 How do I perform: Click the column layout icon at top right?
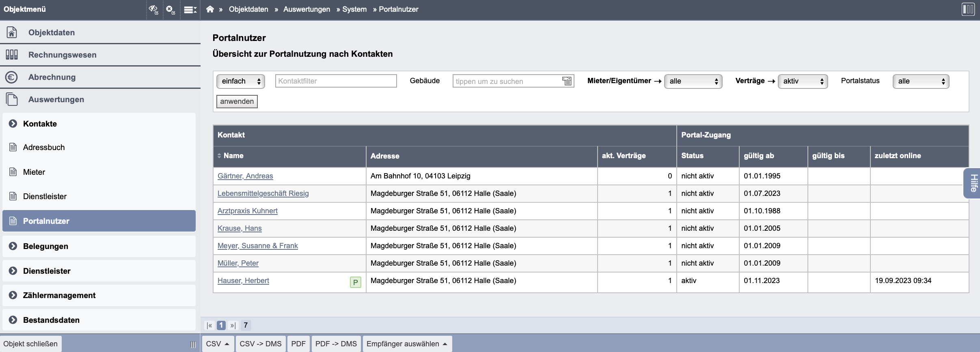968,9
